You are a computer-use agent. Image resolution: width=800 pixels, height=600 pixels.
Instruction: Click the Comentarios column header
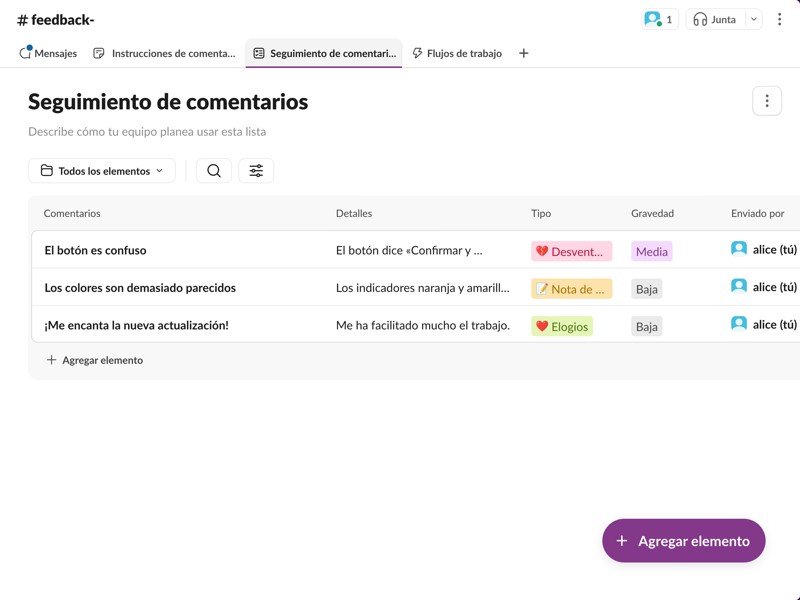click(72, 213)
